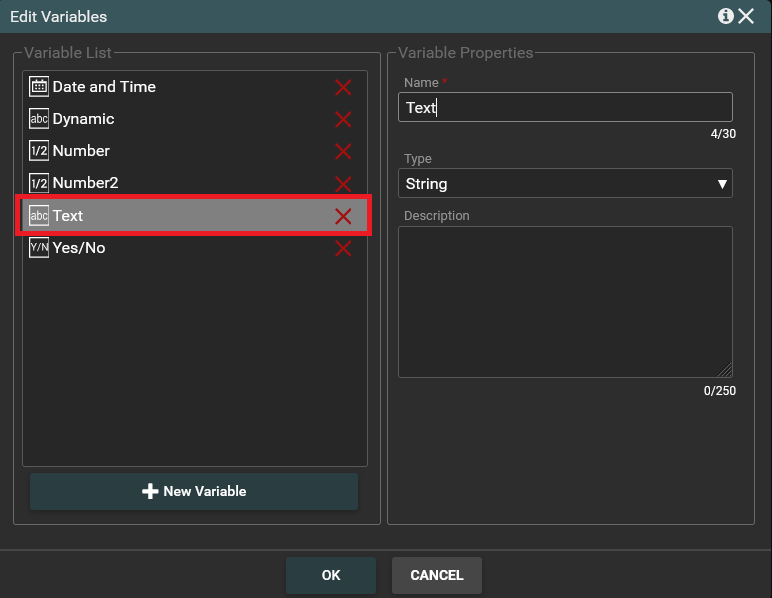Viewport: 772px width, 598px height.
Task: Delete the Text variable
Action: tap(343, 216)
